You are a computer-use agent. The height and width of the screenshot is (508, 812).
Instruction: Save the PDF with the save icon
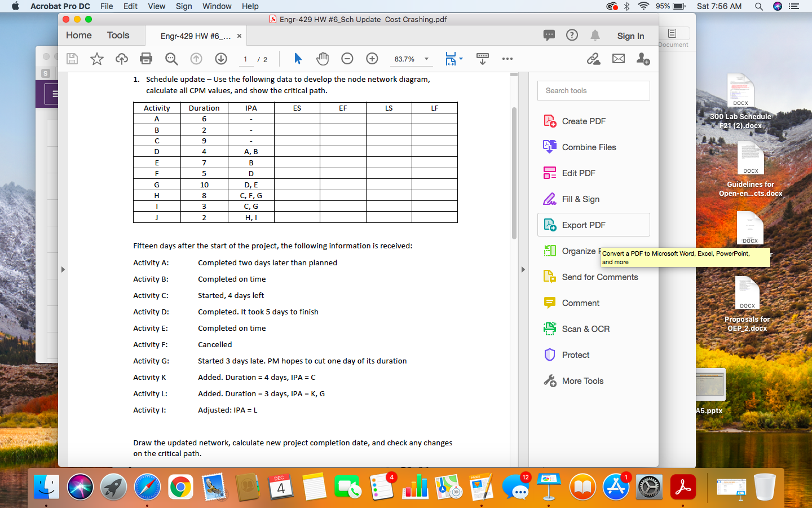(72, 59)
